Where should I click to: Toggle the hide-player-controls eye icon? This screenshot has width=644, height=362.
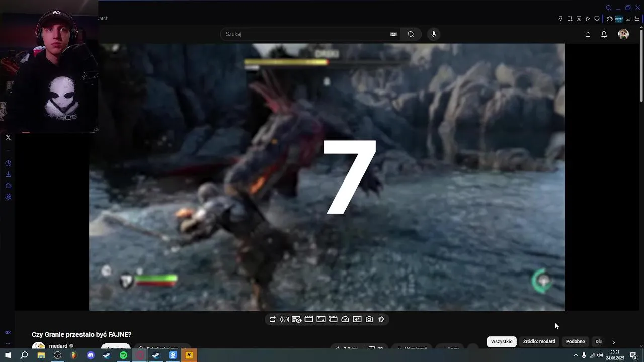click(297, 319)
